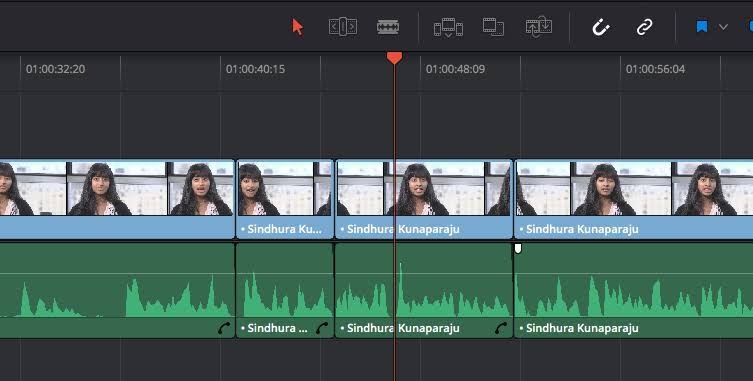Screen dimensions: 753x381
Task: Click the Replace Clip toolbar icon
Action: [539, 26]
